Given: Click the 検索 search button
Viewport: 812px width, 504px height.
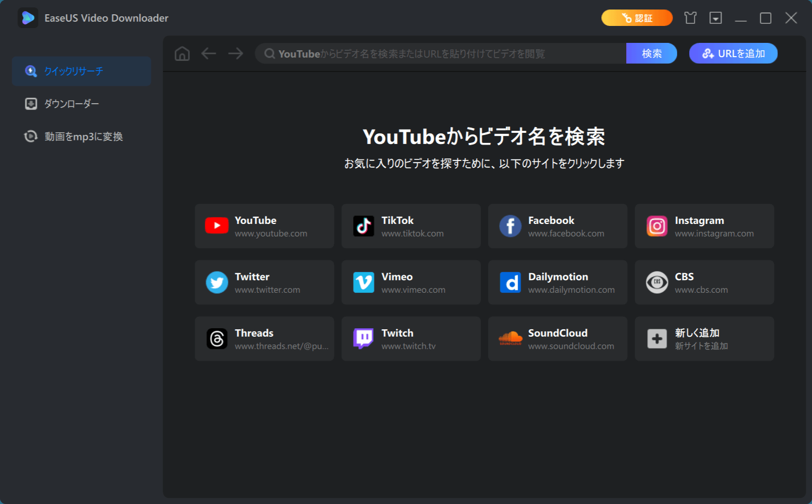Looking at the screenshot, I should point(652,53).
